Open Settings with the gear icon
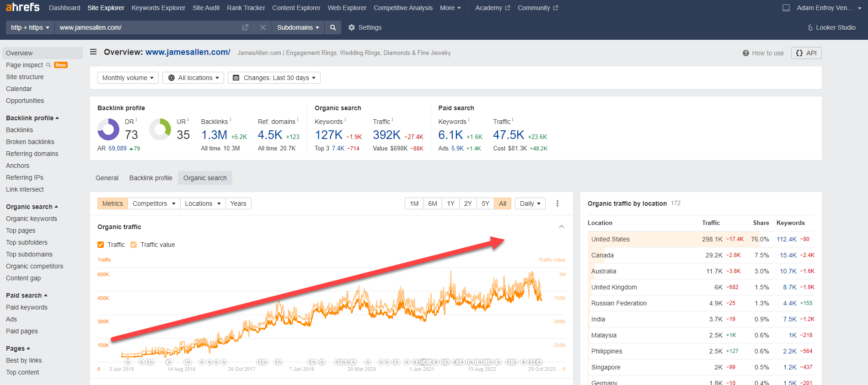This screenshot has height=385, width=868. pyautogui.click(x=365, y=27)
